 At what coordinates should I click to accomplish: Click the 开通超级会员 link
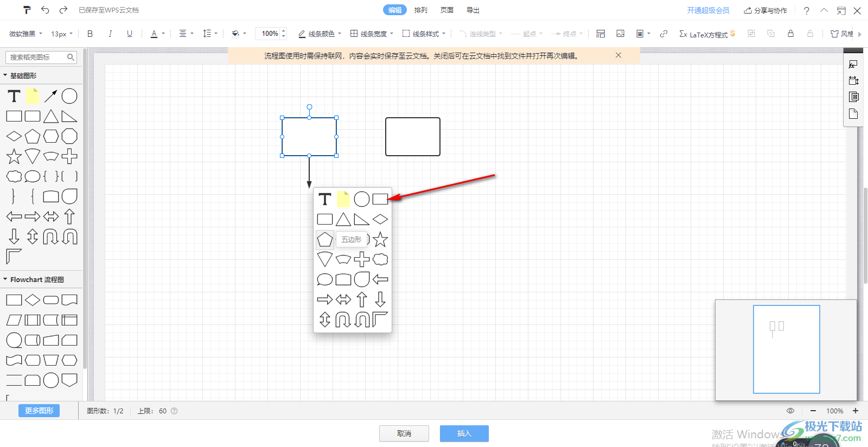point(708,10)
